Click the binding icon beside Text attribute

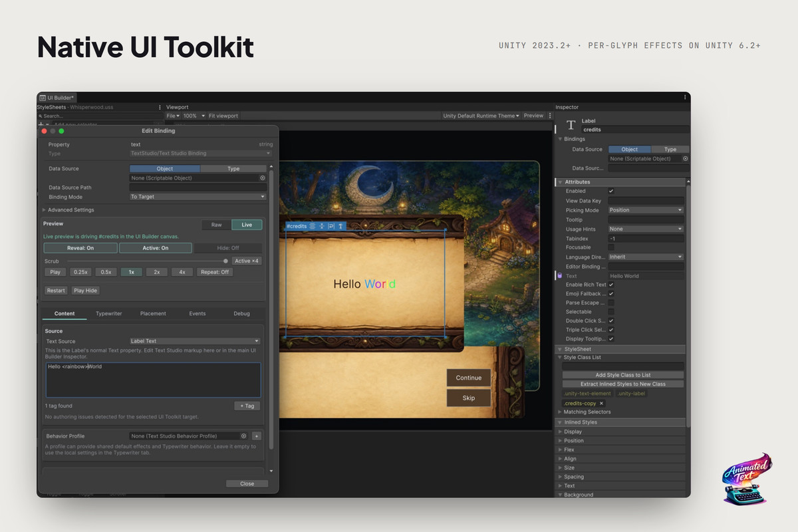coord(559,275)
